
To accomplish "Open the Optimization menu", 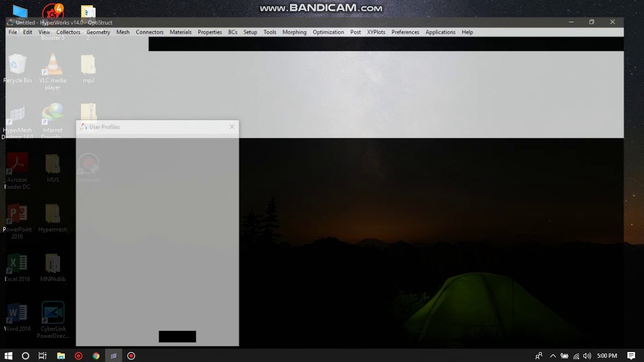I will 328,32.
